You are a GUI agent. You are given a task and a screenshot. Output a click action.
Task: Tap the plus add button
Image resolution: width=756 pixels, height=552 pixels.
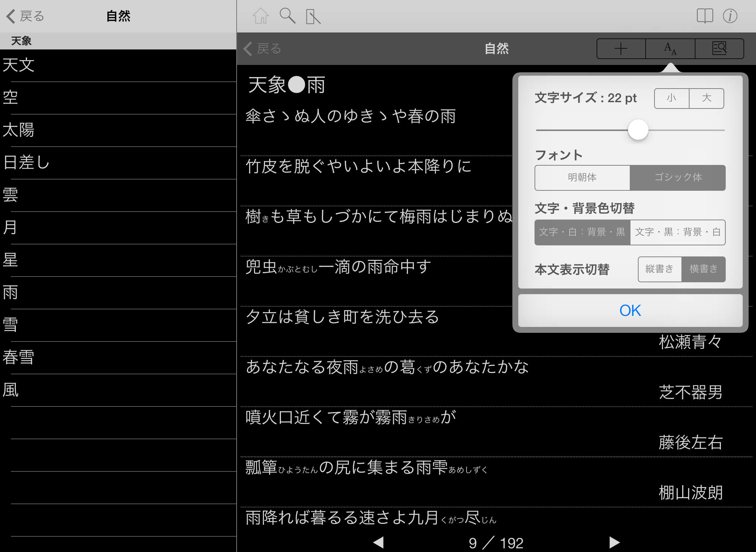[621, 49]
